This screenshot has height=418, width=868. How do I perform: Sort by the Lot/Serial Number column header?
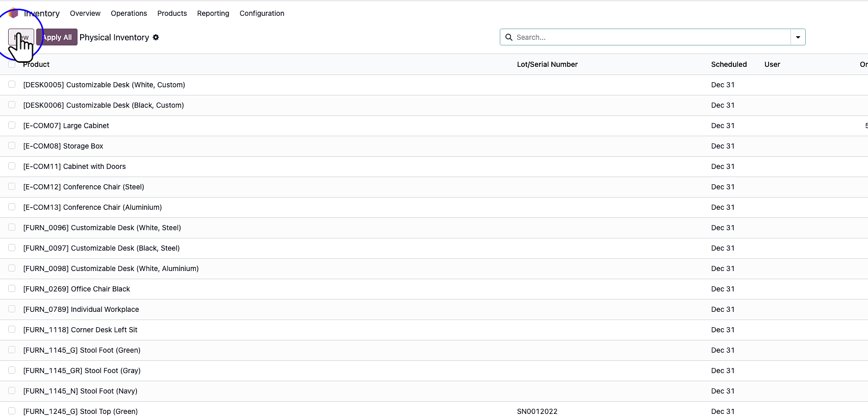coord(547,64)
